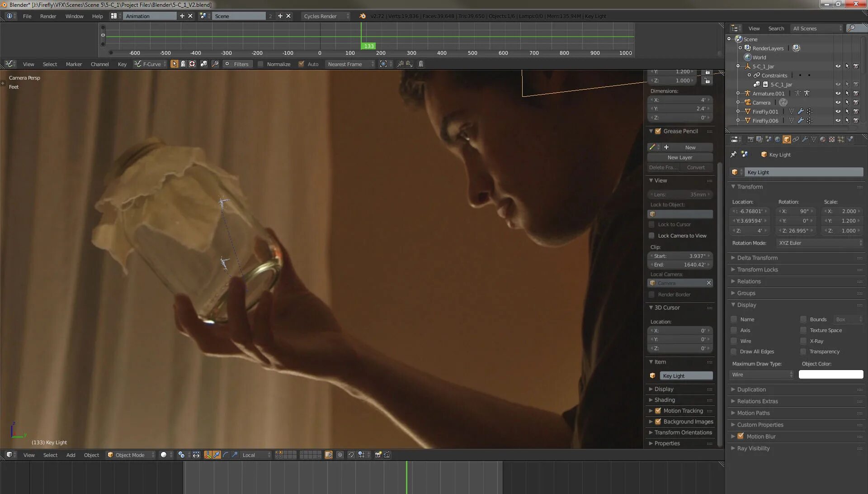868x494 pixels.
Task: Open the Constraints tab (chain link icon)
Action: (x=795, y=139)
